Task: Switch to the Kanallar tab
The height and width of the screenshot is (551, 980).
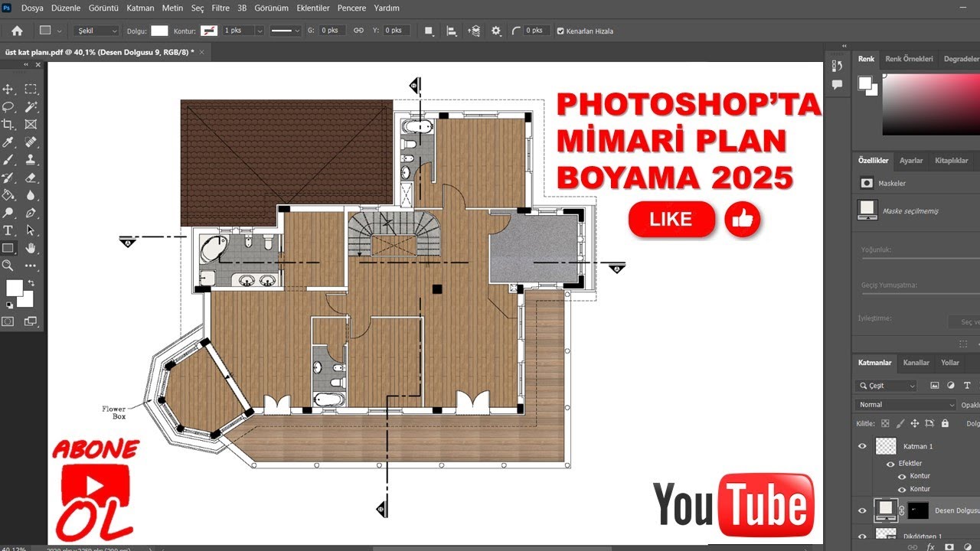Action: pyautogui.click(x=916, y=363)
